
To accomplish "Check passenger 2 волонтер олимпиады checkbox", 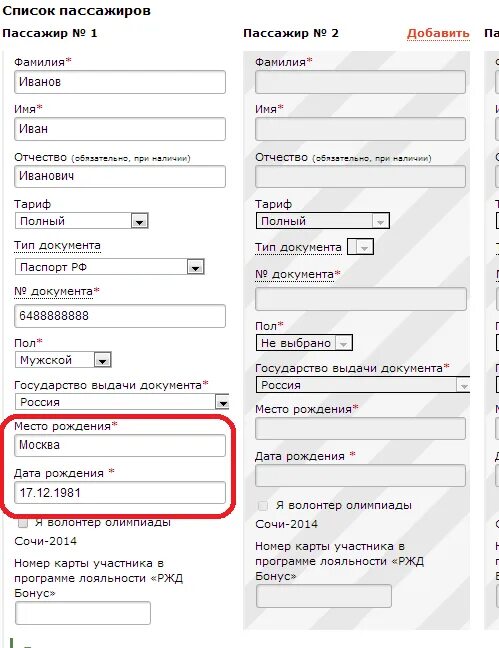I will 263,505.
